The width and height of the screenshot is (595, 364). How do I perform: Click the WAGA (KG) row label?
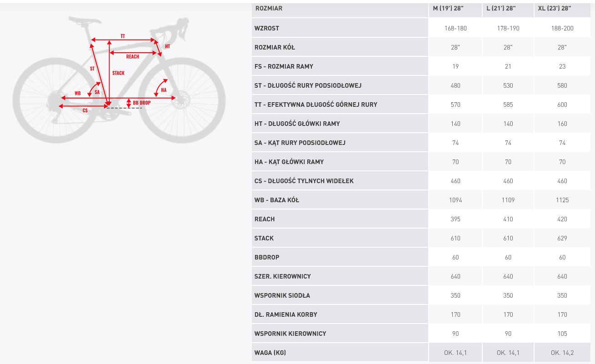pyautogui.click(x=270, y=353)
